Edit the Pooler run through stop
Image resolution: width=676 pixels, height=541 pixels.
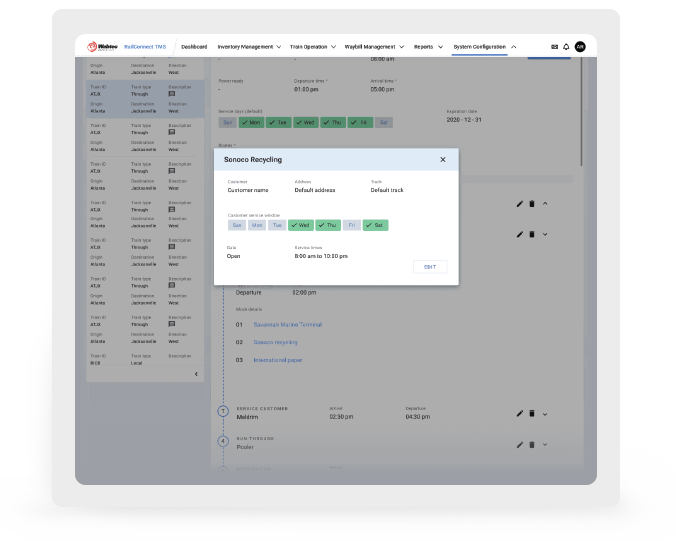(520, 444)
